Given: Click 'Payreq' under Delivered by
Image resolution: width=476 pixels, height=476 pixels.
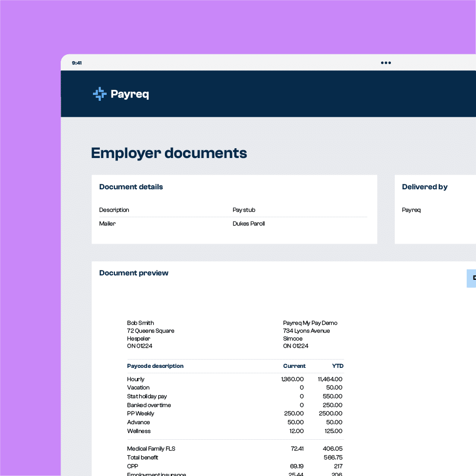Looking at the screenshot, I should click(411, 210).
